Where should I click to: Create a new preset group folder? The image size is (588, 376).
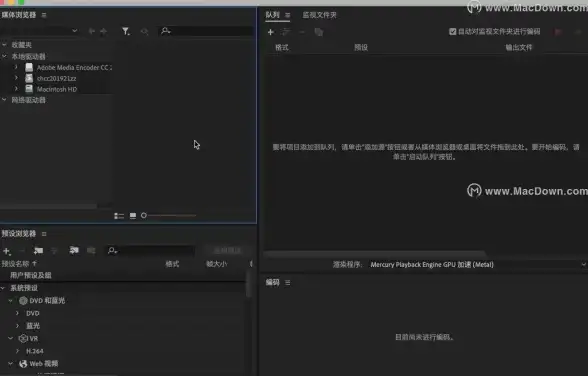click(x=38, y=251)
